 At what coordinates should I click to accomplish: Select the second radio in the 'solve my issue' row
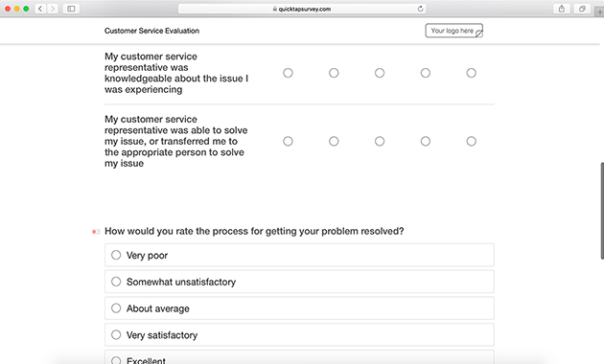[x=334, y=141]
